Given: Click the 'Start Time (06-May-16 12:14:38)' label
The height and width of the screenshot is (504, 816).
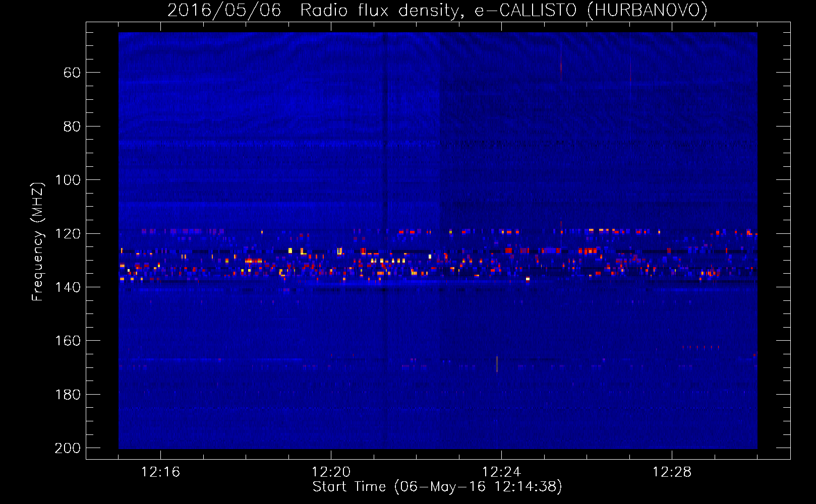Looking at the screenshot, I should 437,487.
